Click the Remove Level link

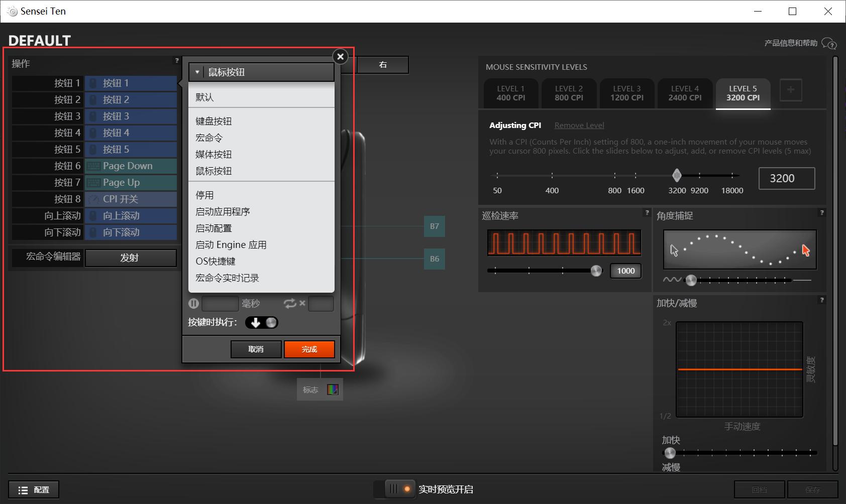[579, 125]
